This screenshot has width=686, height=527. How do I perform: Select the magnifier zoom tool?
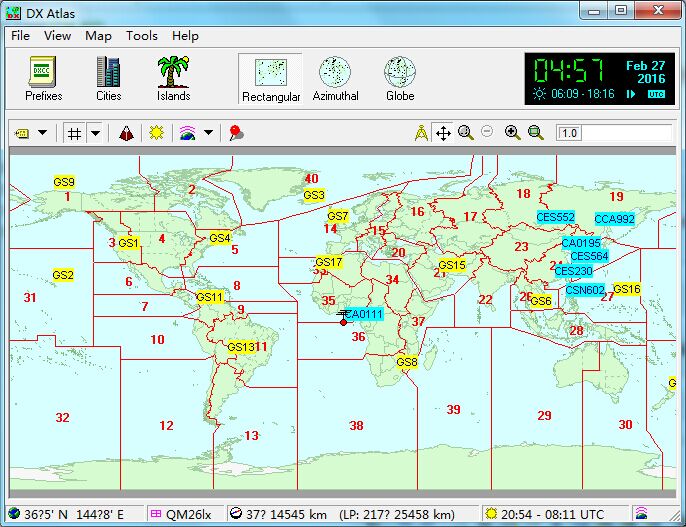coord(466,133)
